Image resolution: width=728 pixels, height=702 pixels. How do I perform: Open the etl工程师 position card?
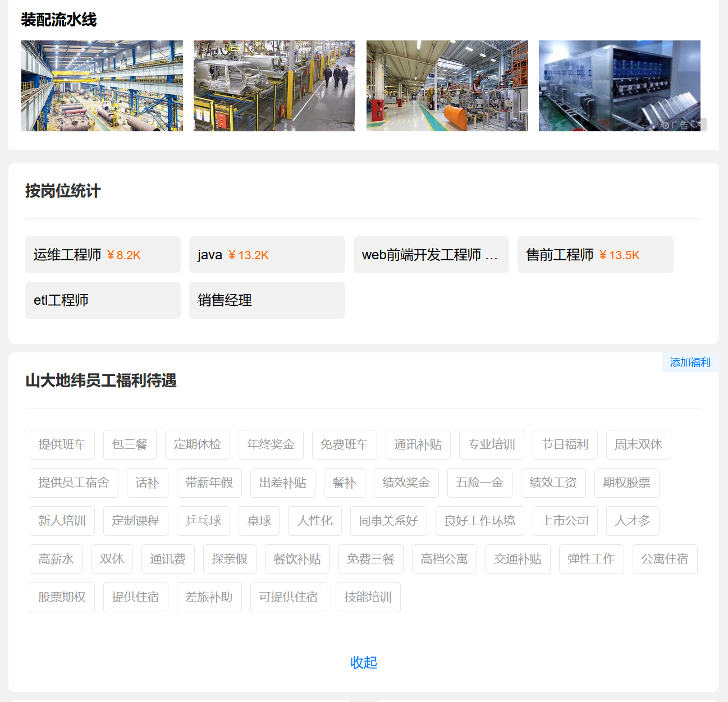pyautogui.click(x=103, y=300)
